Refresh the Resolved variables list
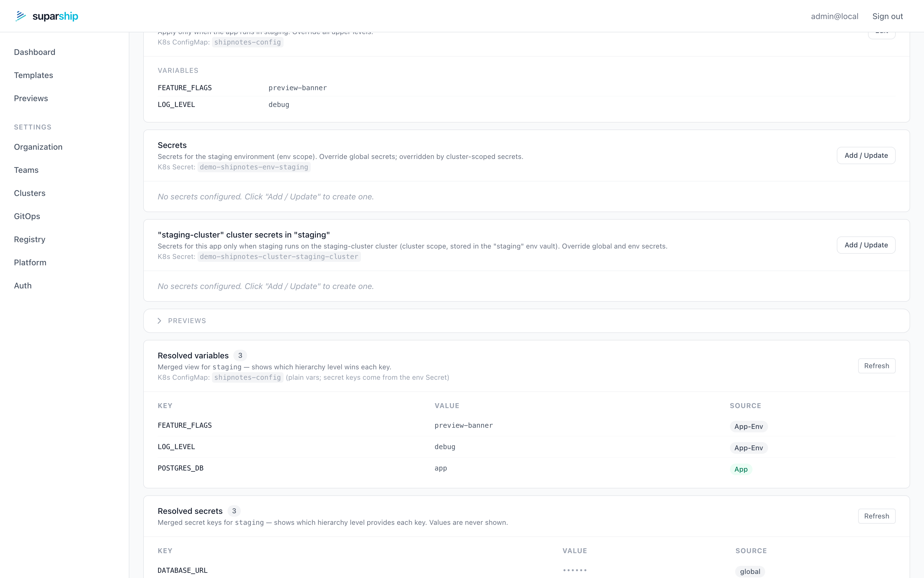This screenshot has width=924, height=578. point(877,366)
